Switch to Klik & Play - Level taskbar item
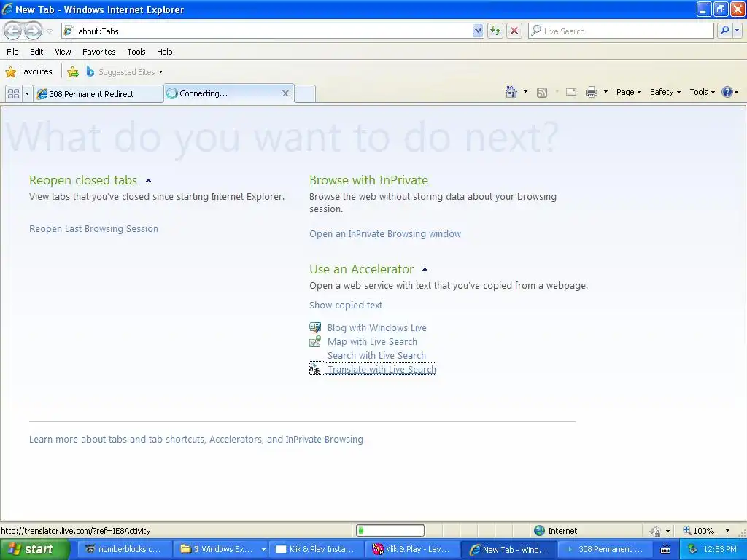This screenshot has height=560, width=747. 413,549
